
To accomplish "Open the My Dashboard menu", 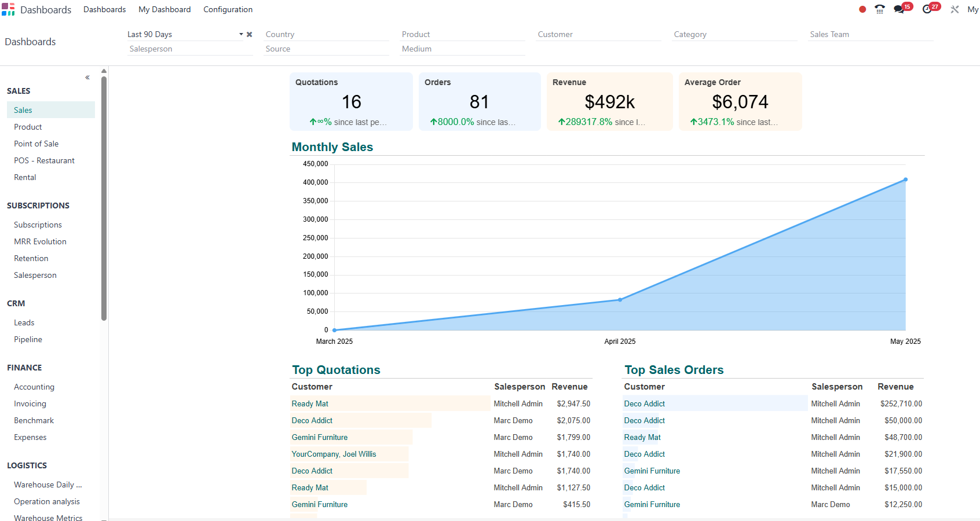I will [x=164, y=9].
